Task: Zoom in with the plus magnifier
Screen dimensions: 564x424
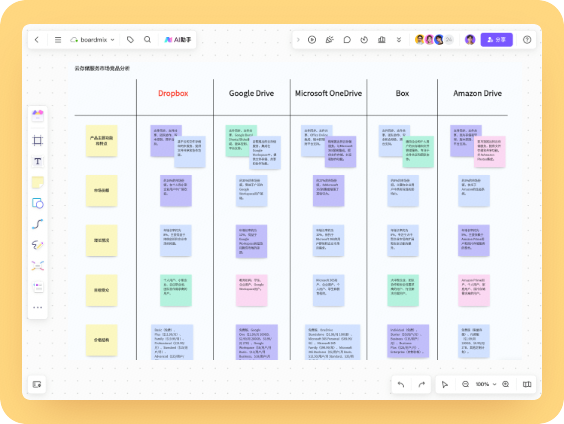Action: click(505, 384)
